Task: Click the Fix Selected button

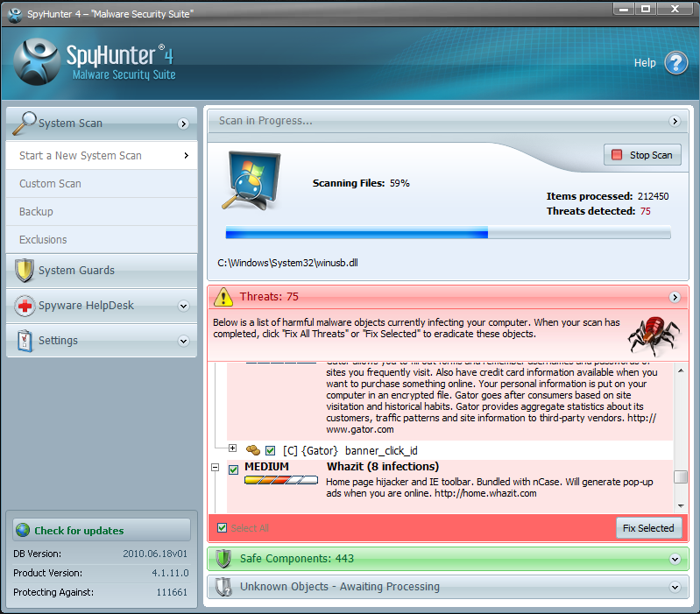Action: 648,528
